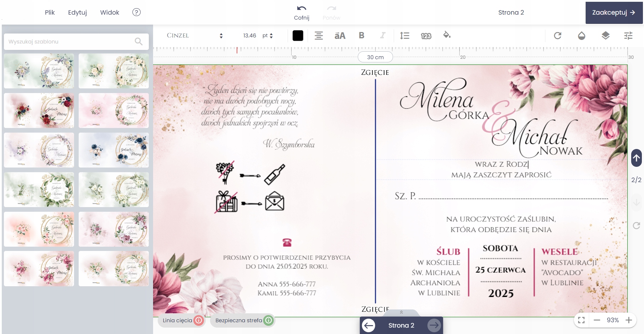644x334 pixels.
Task: Toggle italic formatting
Action: click(x=383, y=35)
